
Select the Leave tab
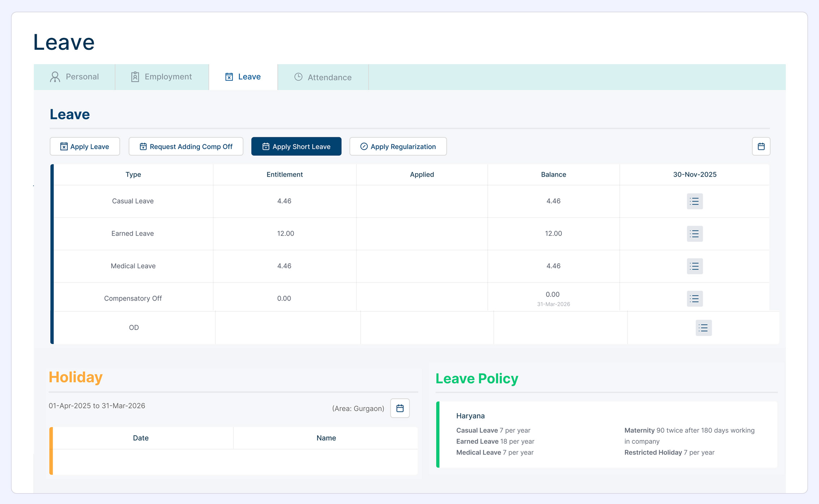[243, 77]
